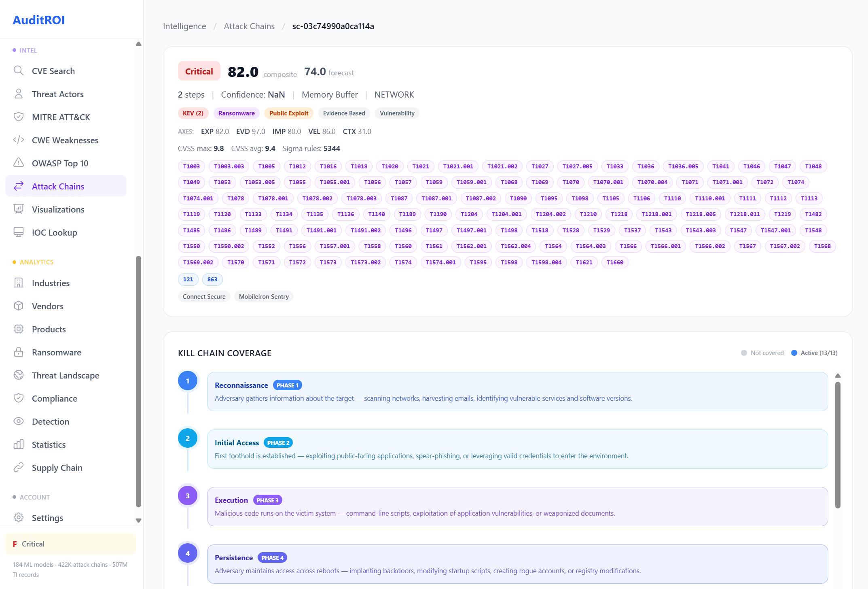
Task: Open Settings in the account section
Action: [47, 518]
